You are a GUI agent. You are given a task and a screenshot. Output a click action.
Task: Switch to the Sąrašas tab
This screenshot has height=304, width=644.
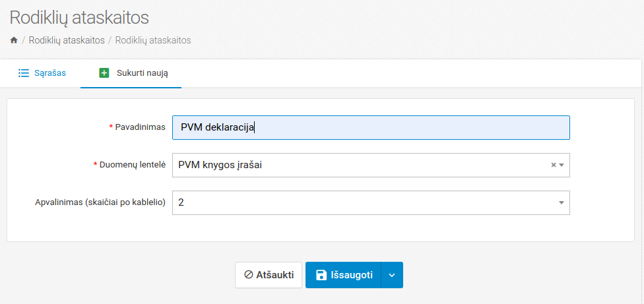tap(49, 73)
